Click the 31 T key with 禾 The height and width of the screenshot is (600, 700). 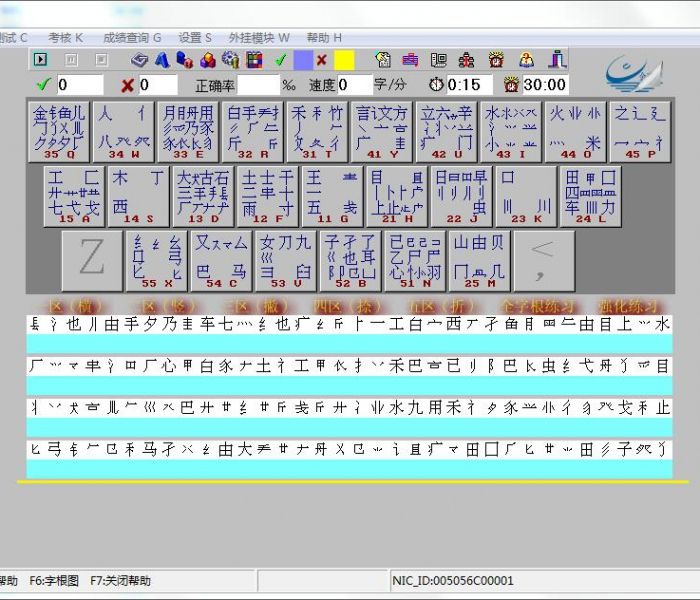click(x=317, y=131)
